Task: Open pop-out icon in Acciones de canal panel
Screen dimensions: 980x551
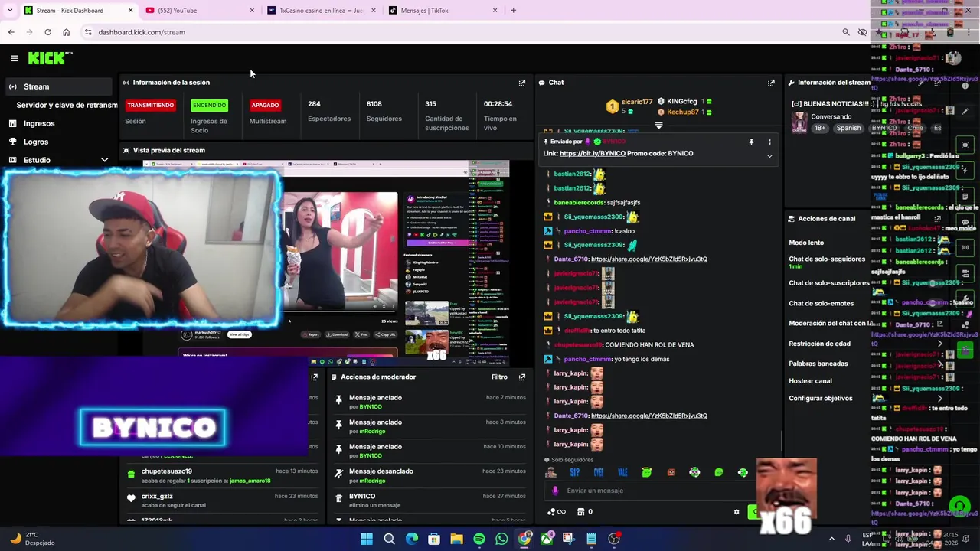Action: tap(938, 219)
